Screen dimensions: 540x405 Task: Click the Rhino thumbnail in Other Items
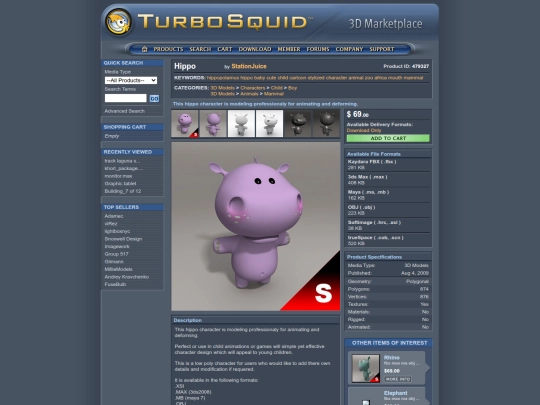(366, 368)
